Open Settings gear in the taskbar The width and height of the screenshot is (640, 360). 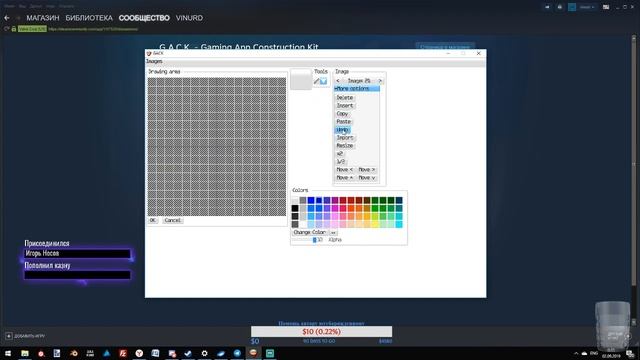[x=204, y=353]
